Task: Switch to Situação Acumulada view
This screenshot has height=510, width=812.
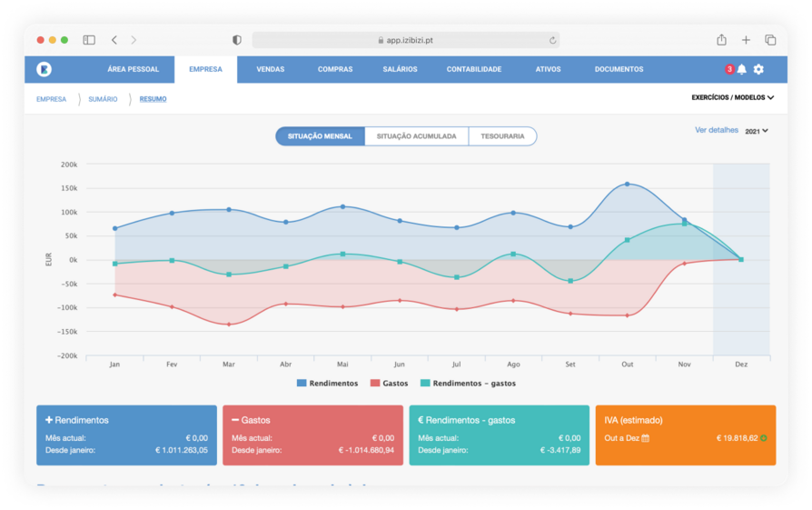Action: pos(416,136)
